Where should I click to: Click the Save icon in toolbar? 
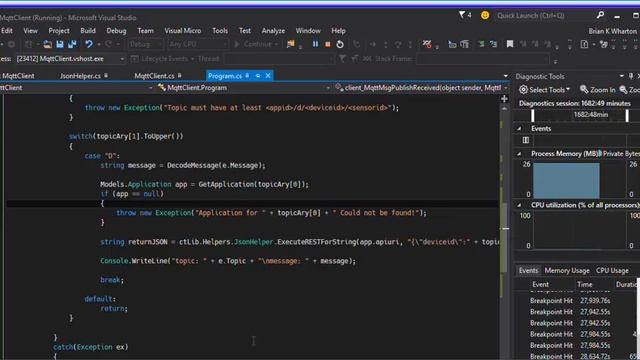point(60,44)
